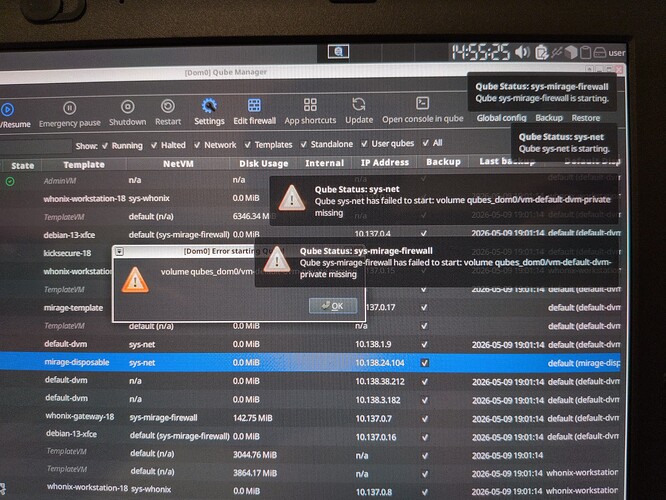Click the Update qube icon
This screenshot has height=500, width=666.
point(359,104)
